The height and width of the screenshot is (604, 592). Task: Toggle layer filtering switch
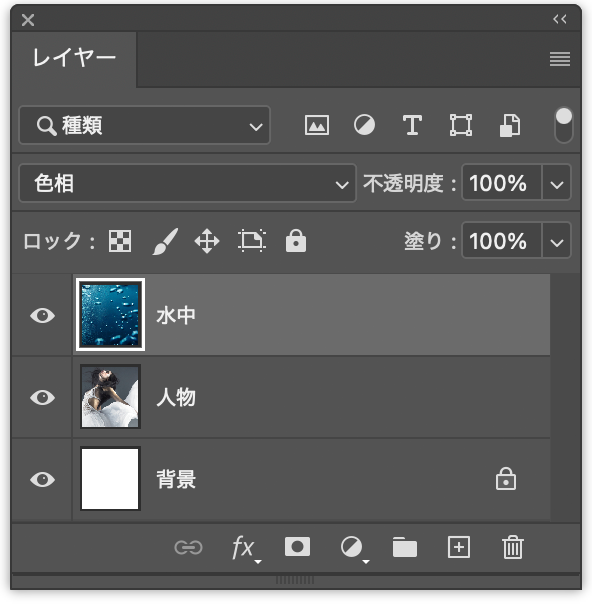563,125
